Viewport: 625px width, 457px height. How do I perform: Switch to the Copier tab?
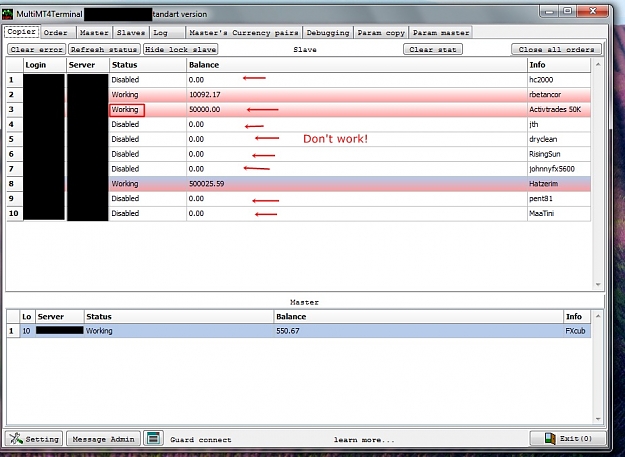(x=22, y=31)
